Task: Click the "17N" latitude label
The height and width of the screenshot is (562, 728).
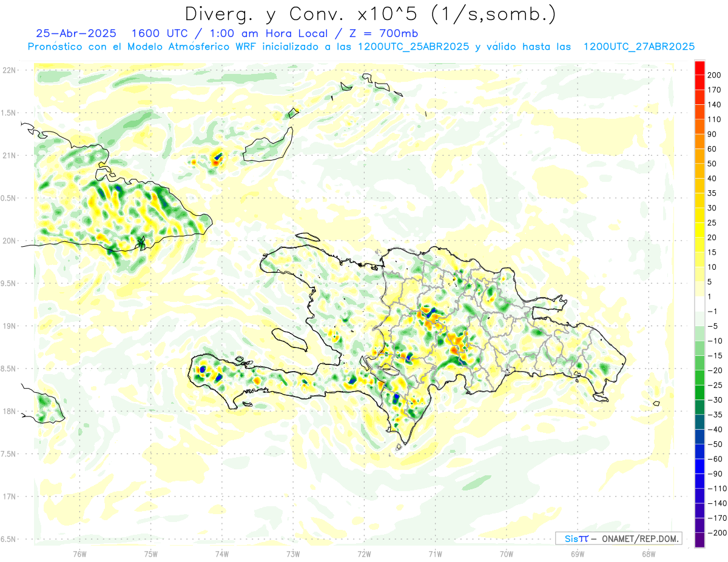Action: (x=9, y=497)
